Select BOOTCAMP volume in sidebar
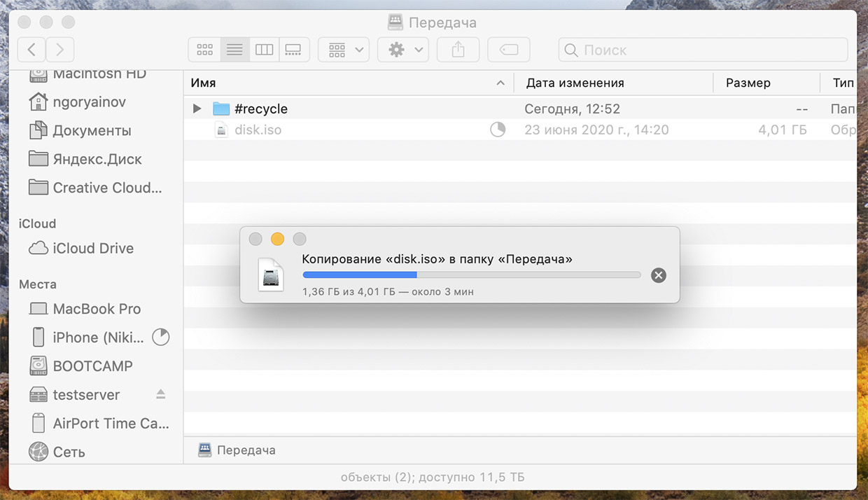This screenshot has width=868, height=500. [92, 366]
